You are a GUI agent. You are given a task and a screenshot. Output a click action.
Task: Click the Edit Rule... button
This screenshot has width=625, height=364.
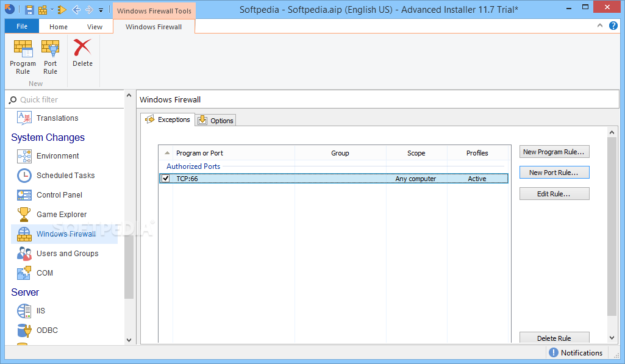[554, 194]
